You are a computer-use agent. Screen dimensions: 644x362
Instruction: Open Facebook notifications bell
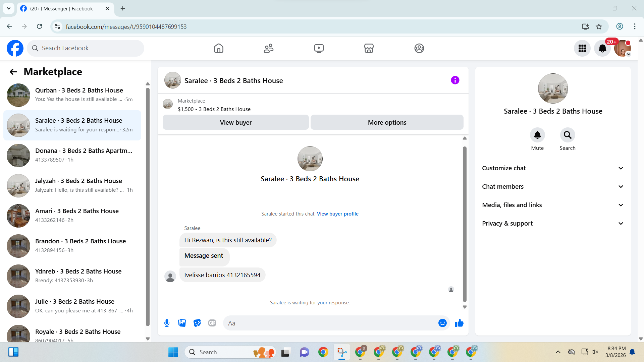[x=602, y=48]
